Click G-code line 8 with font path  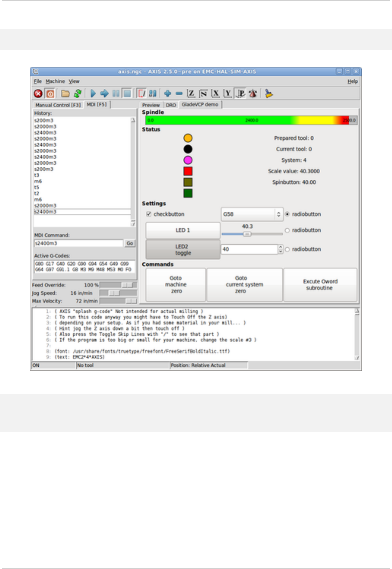click(x=142, y=351)
